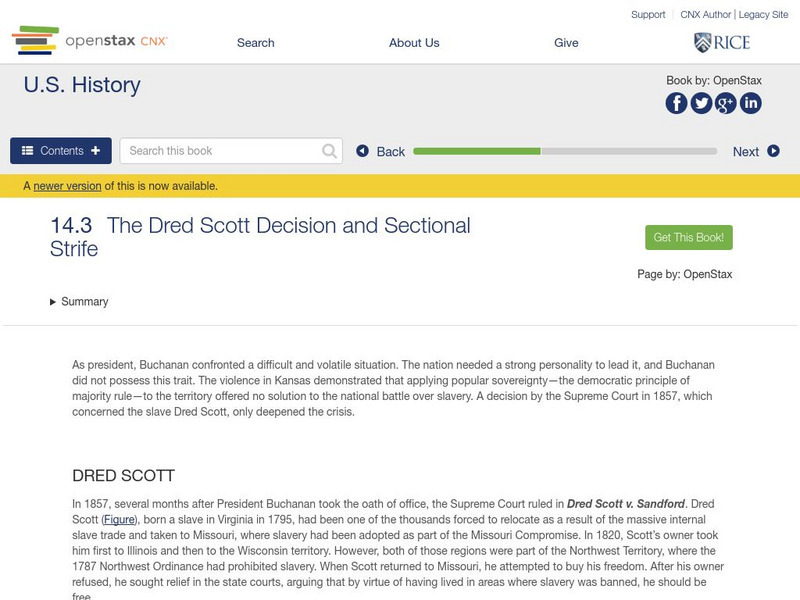The image size is (800, 600).
Task: Share the book on Facebook
Action: point(677,103)
